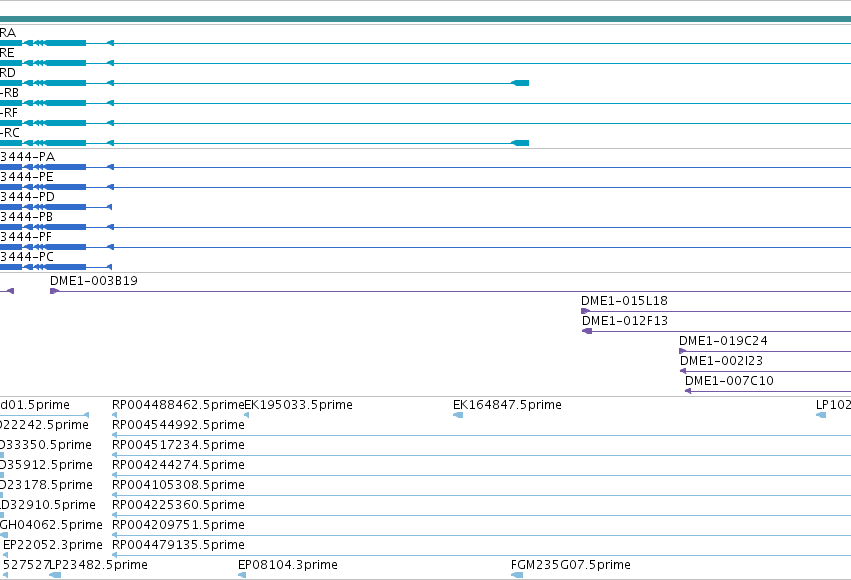The height and width of the screenshot is (580, 851).
Task: Select BAC clone DME1-015L18 label
Action: pyautogui.click(x=624, y=301)
